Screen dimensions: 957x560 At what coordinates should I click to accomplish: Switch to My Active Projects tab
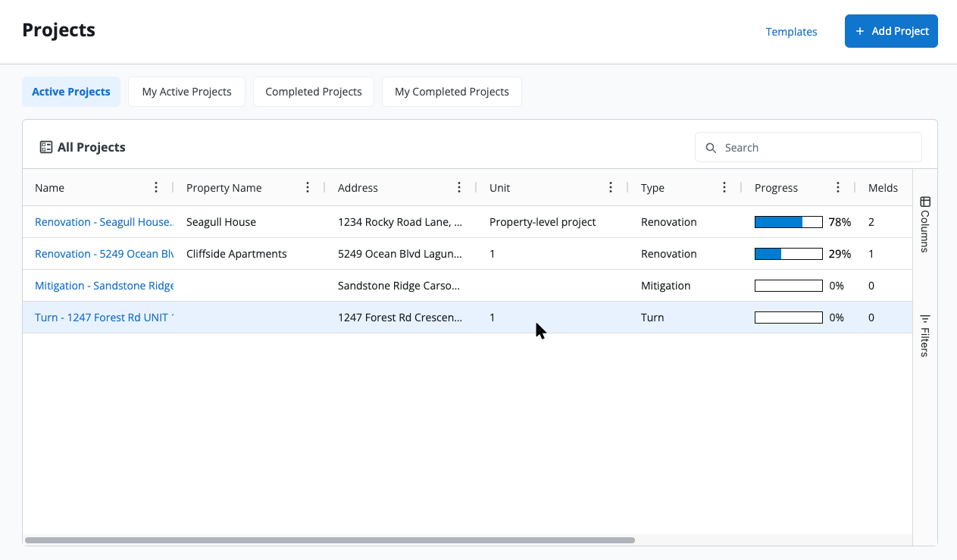click(x=186, y=92)
